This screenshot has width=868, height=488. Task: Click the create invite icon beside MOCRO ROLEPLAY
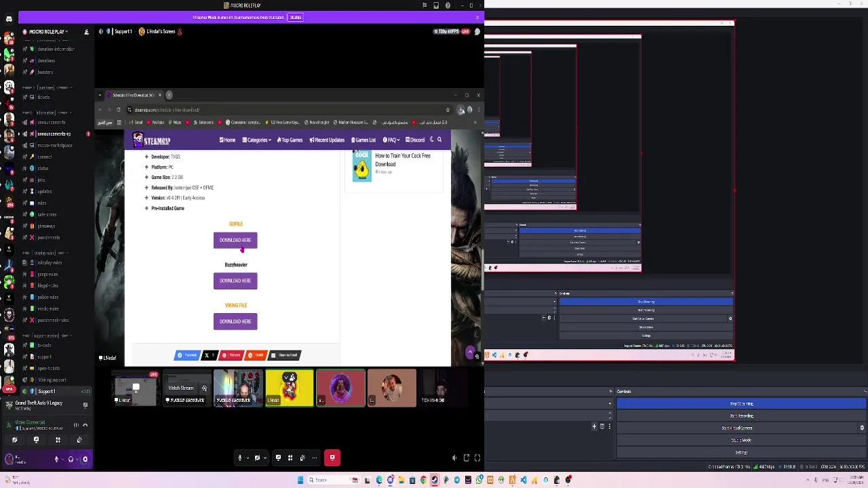click(x=86, y=32)
